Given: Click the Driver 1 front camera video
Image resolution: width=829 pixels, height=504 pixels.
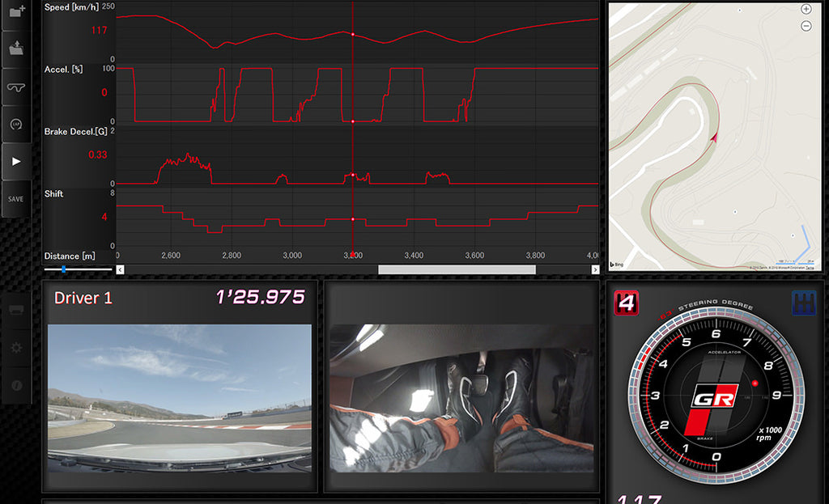Looking at the screenshot, I should 179,397.
